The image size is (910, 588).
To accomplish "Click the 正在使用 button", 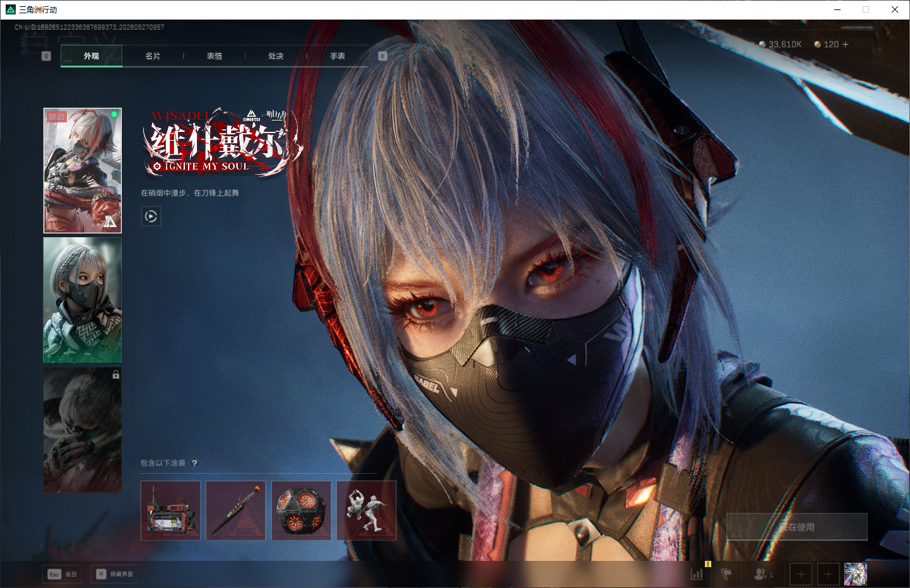I will click(797, 527).
